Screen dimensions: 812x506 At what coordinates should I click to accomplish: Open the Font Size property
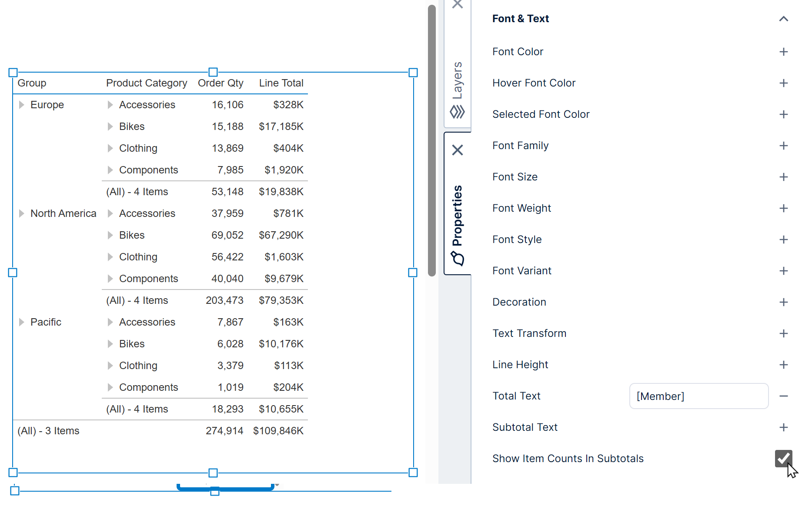783,177
